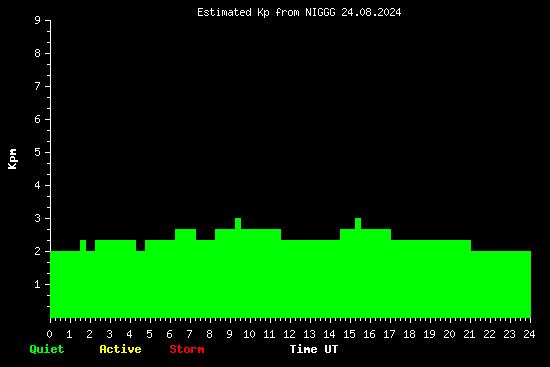Image resolution: width=550 pixels, height=367 pixels.
Task: Click the narrow bar spike between 1 and 2 UT
Action: pyautogui.click(x=83, y=246)
